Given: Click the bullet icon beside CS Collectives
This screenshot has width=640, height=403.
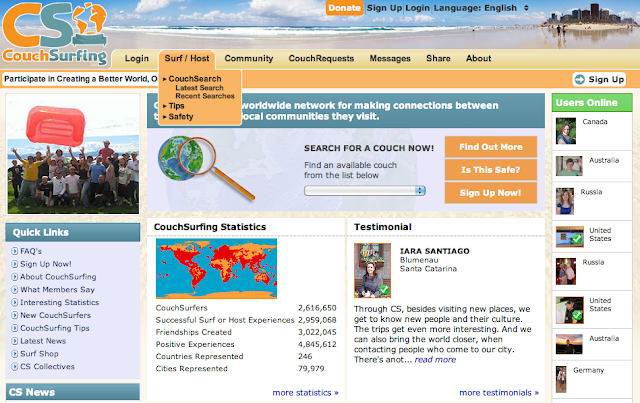Looking at the screenshot, I should 15,367.
